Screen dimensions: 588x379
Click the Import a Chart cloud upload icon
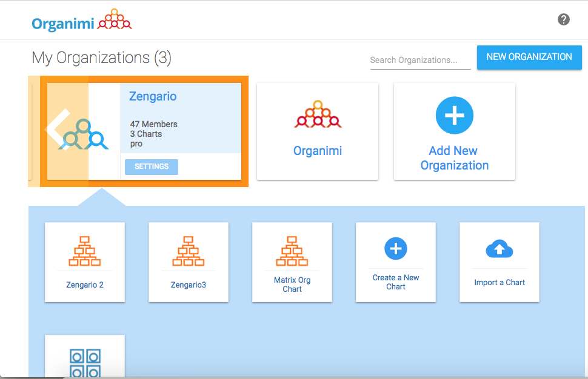point(499,249)
